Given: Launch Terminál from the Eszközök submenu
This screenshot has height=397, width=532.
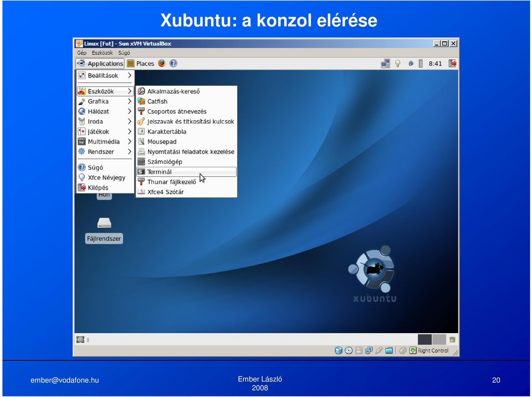Looking at the screenshot, I should click(186, 172).
